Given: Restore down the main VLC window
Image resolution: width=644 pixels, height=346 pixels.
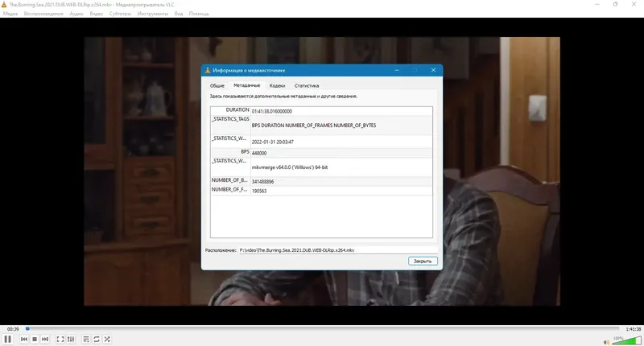Looking at the screenshot, I should (615, 5).
